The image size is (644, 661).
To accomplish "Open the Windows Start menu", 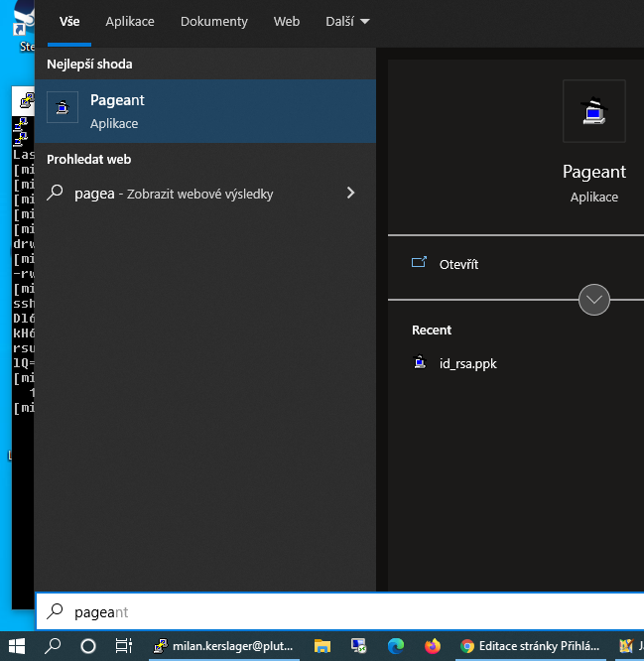I will click(17, 646).
